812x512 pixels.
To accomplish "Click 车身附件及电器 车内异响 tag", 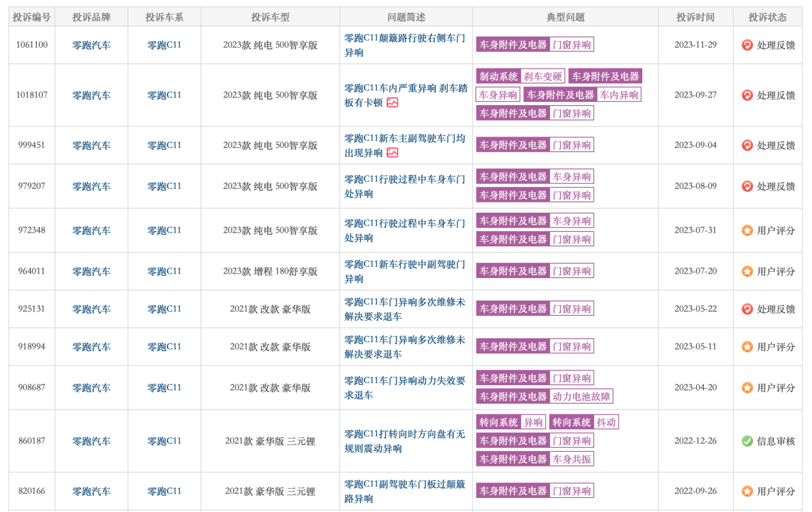I will tap(582, 95).
